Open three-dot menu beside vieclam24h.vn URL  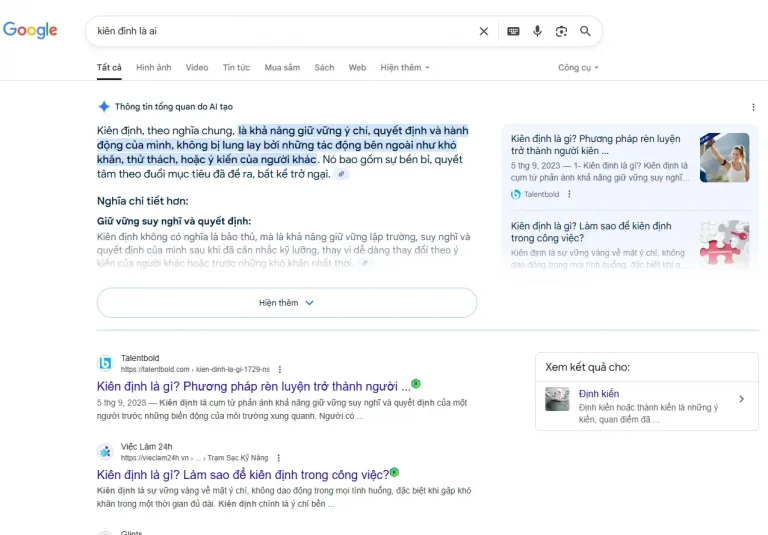tap(279, 458)
